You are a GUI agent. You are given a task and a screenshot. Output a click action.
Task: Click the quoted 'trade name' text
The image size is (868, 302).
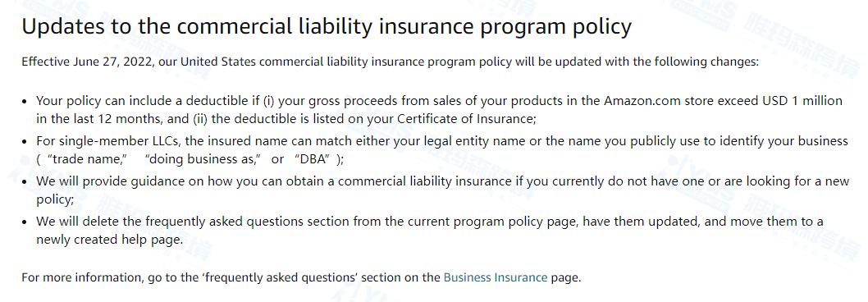pyautogui.click(x=88, y=158)
